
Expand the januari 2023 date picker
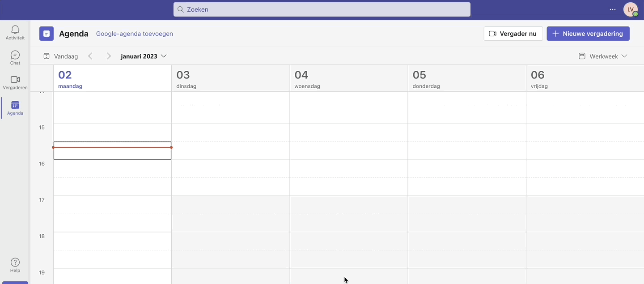pyautogui.click(x=163, y=56)
